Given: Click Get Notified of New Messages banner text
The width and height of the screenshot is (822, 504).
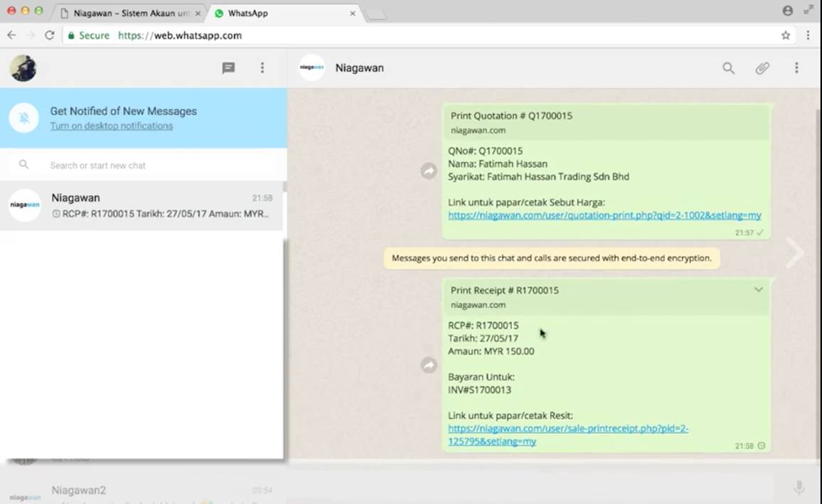Looking at the screenshot, I should [124, 111].
